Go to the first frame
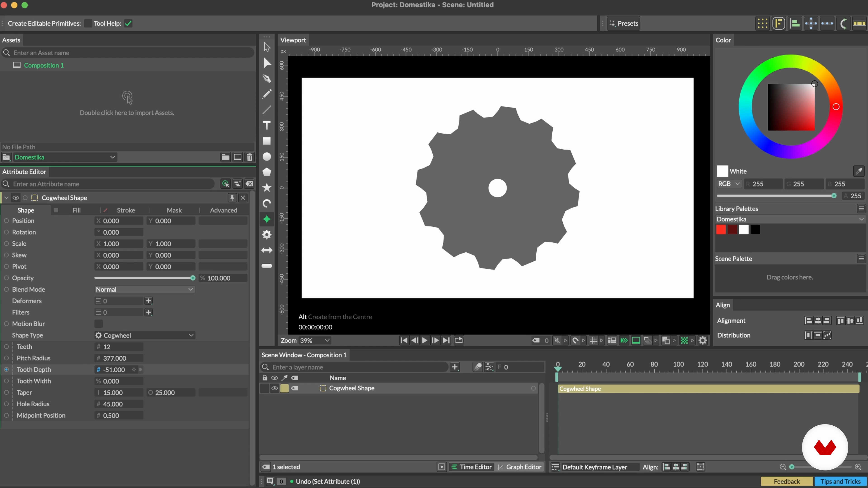Screen dimensions: 868x488 pos(404,340)
